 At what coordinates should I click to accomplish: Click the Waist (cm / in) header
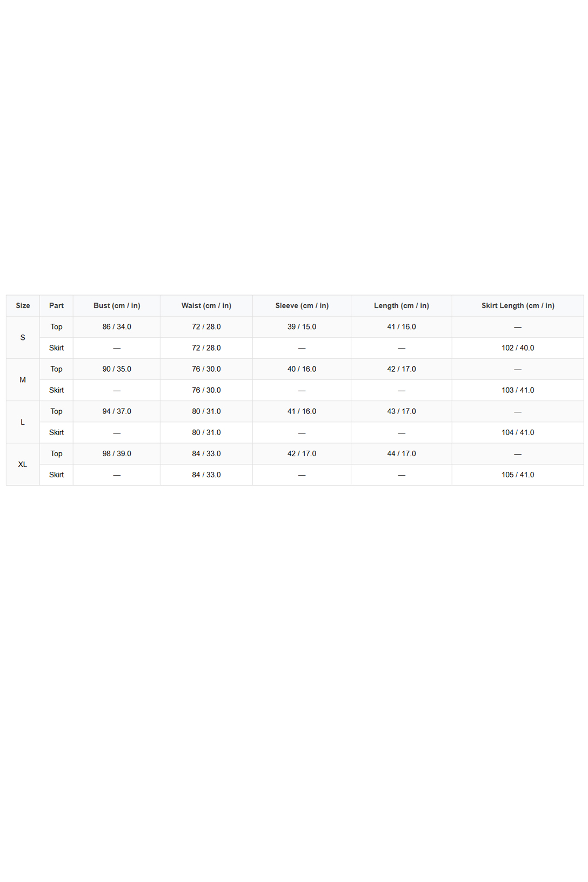[206, 305]
